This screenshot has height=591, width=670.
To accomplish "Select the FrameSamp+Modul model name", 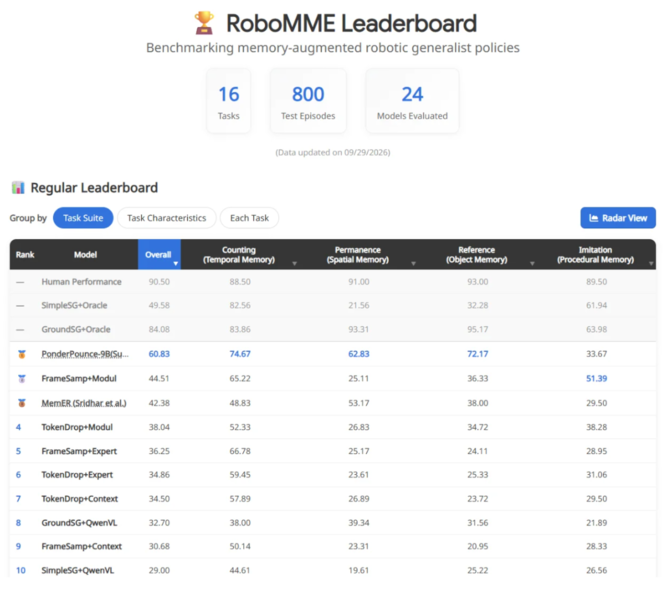I will (79, 378).
